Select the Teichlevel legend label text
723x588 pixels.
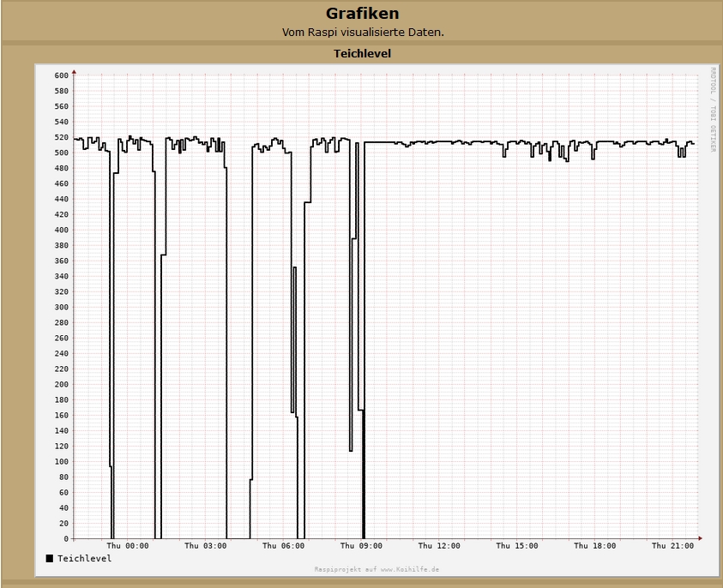84,558
